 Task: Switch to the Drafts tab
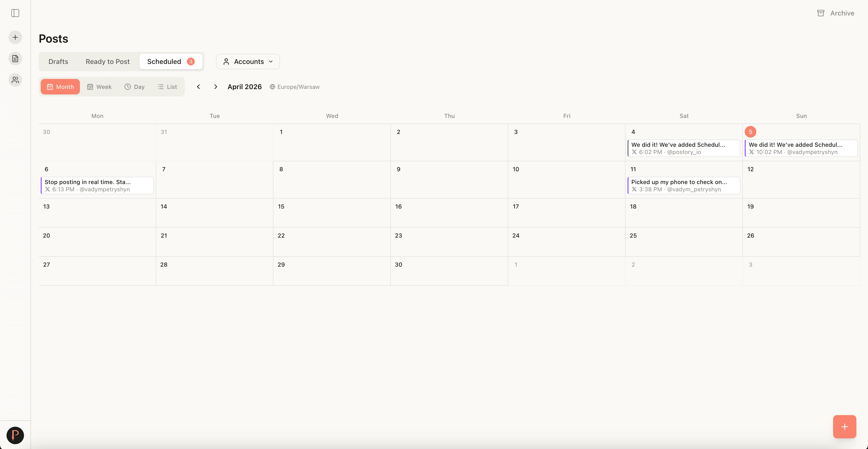tap(58, 61)
